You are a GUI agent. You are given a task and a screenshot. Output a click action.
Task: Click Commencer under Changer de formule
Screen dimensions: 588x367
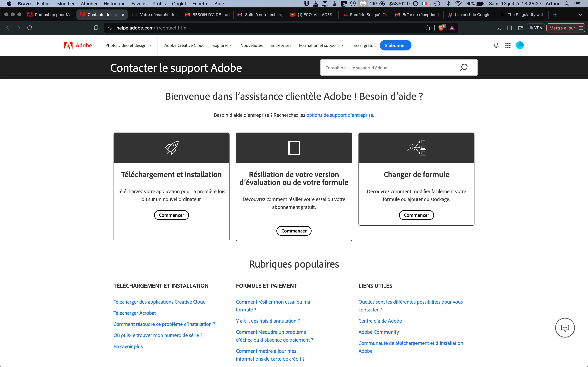pos(416,215)
